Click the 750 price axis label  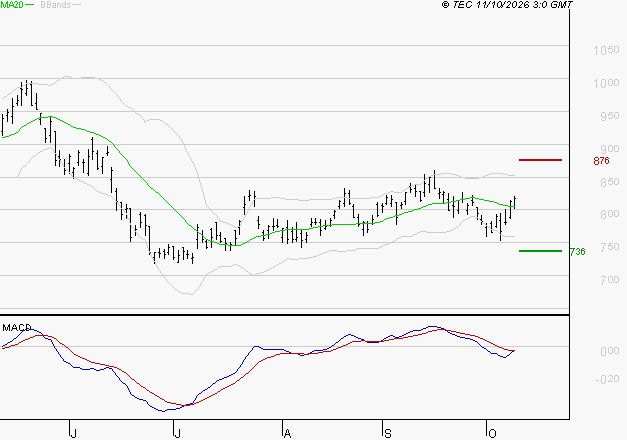point(610,247)
